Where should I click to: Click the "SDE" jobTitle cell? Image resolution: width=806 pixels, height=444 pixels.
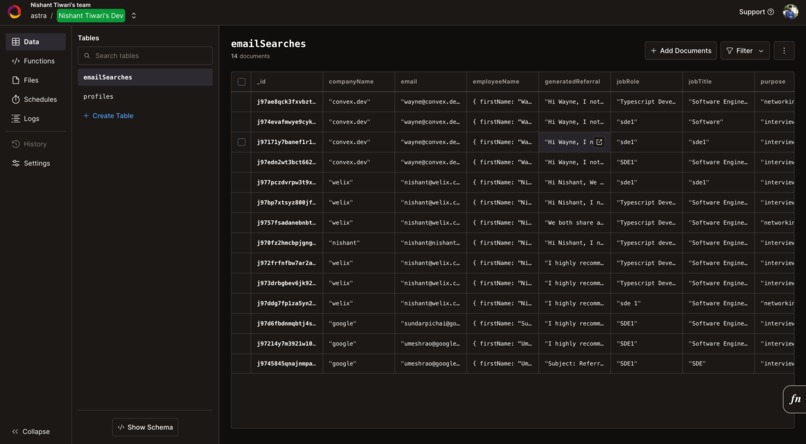(718, 363)
